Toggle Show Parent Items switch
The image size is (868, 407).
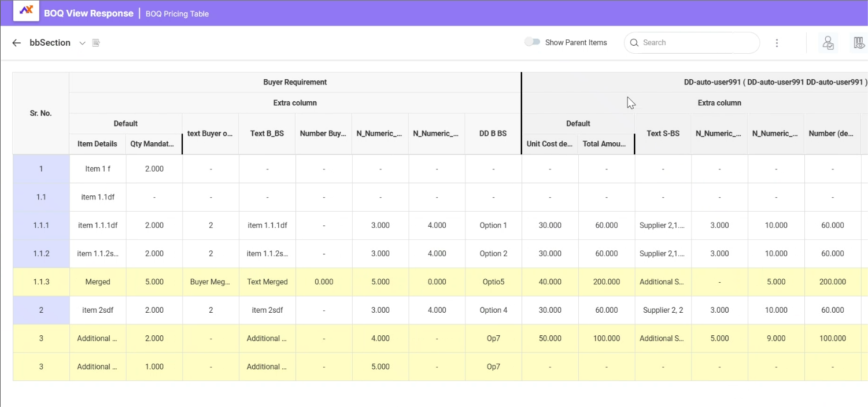[532, 42]
